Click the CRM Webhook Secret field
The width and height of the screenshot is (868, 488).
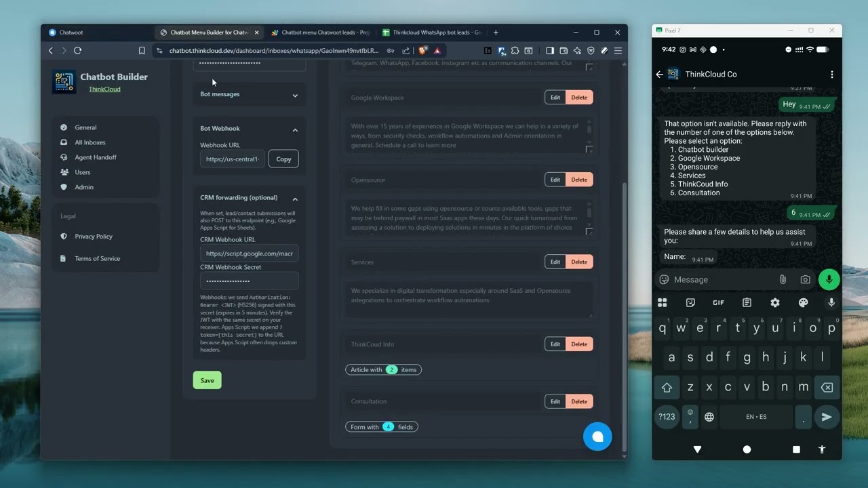pos(249,281)
